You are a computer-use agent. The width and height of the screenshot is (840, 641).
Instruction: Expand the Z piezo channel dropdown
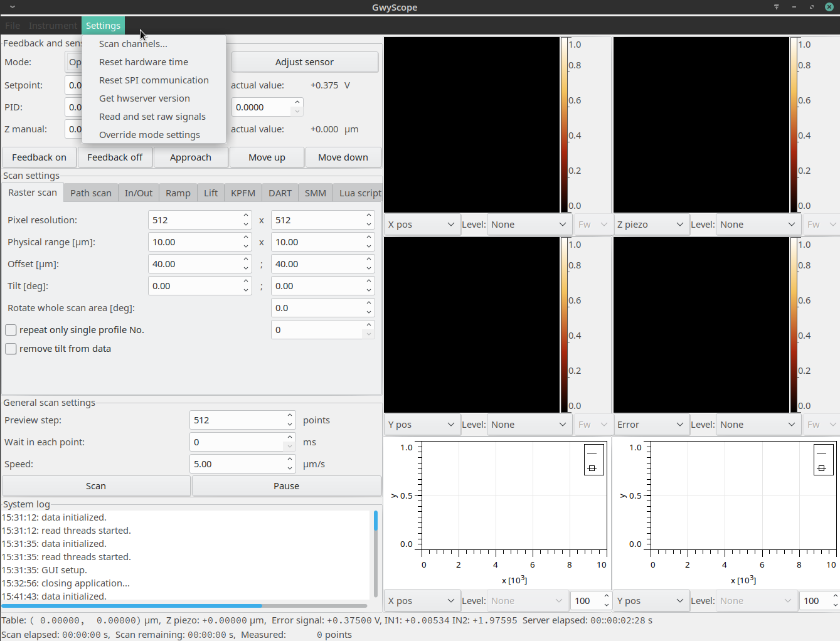tap(650, 225)
